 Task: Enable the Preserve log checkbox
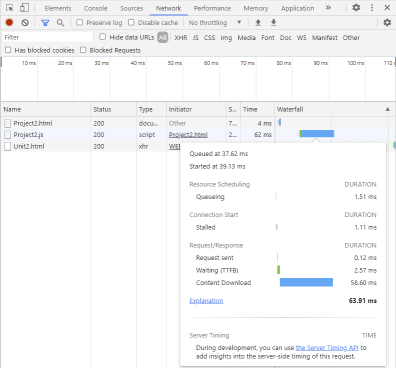coord(79,22)
